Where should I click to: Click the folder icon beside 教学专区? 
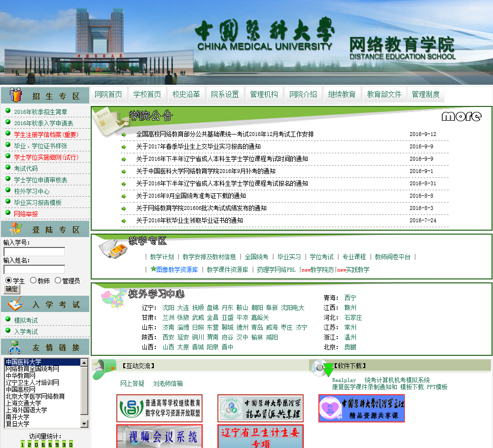[x=113, y=249]
